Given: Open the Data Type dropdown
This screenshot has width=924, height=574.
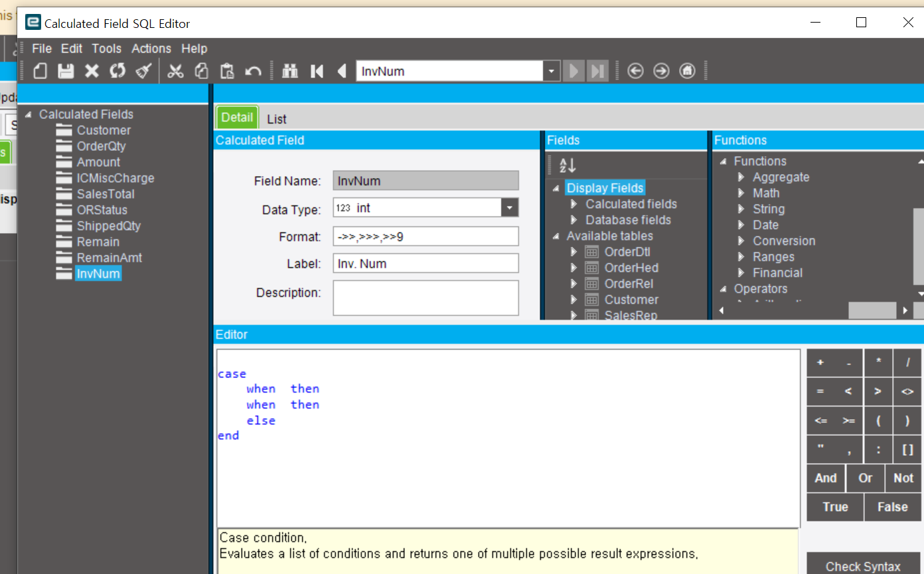Looking at the screenshot, I should click(x=509, y=208).
